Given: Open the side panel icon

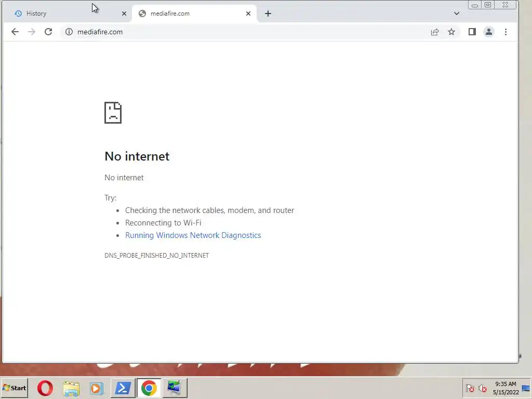Looking at the screenshot, I should [x=472, y=32].
